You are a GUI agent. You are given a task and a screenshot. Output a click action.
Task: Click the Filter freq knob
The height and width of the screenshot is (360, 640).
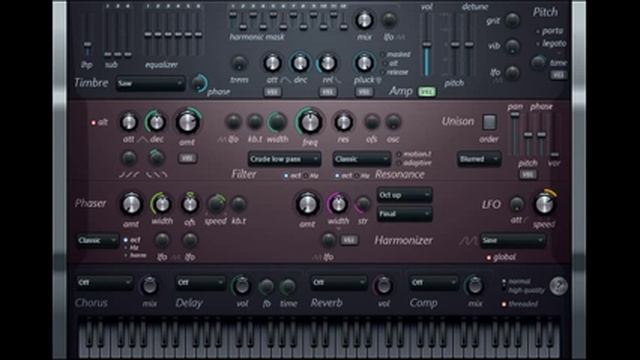click(310, 122)
